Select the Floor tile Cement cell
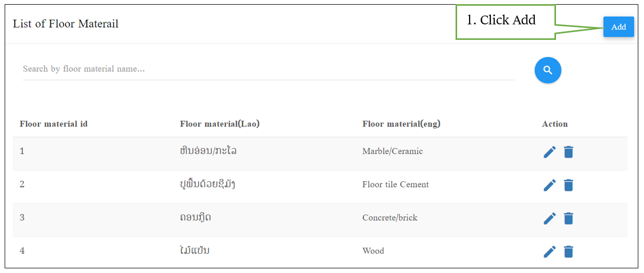Image resolution: width=644 pixels, height=273 pixels. [x=396, y=184]
